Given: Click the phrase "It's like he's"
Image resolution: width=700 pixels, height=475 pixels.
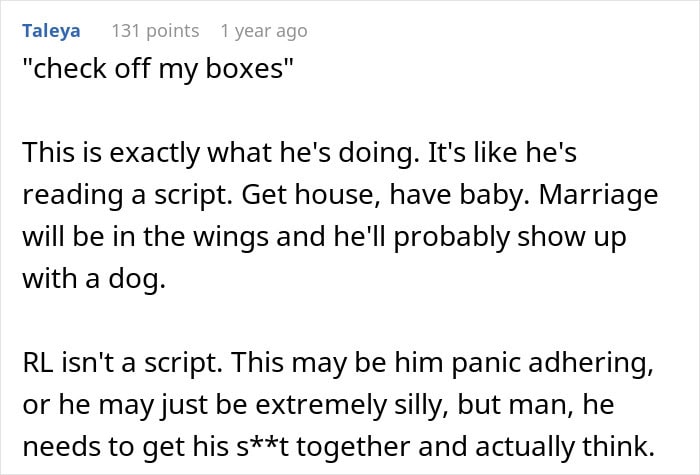Looking at the screenshot, I should (502, 153).
